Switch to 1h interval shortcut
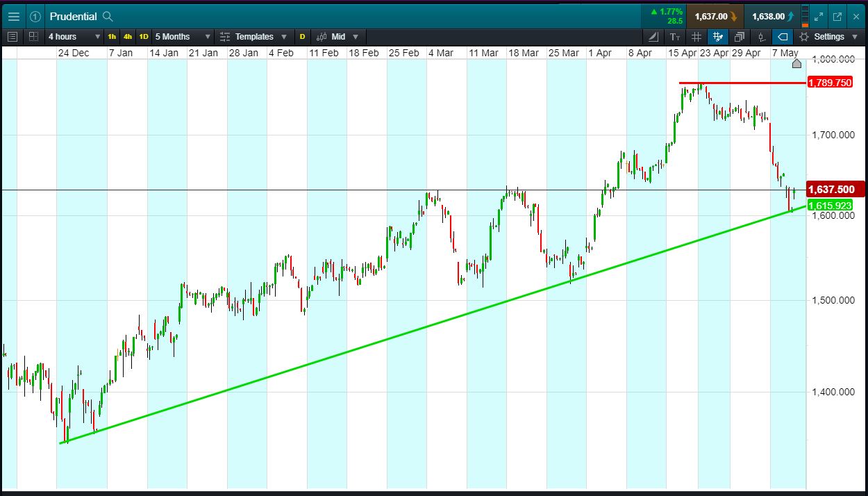Viewport: 868px width, 496px height. tap(112, 36)
